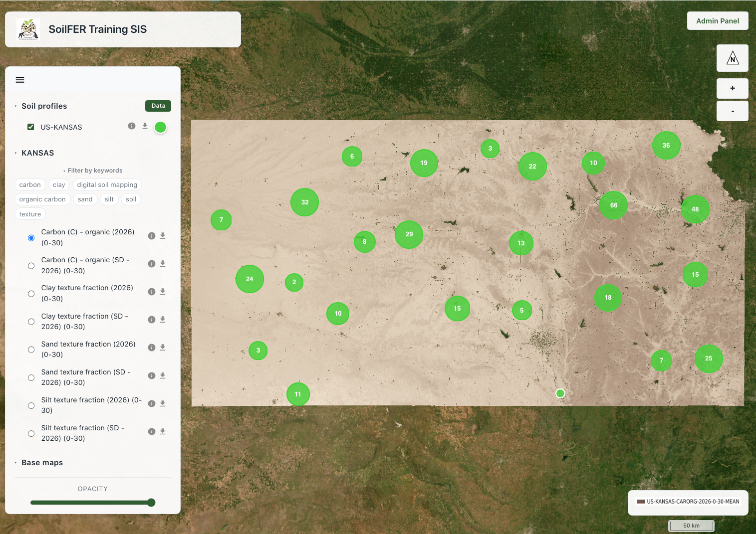Click the SoilFER Training SIS title

(98, 29)
